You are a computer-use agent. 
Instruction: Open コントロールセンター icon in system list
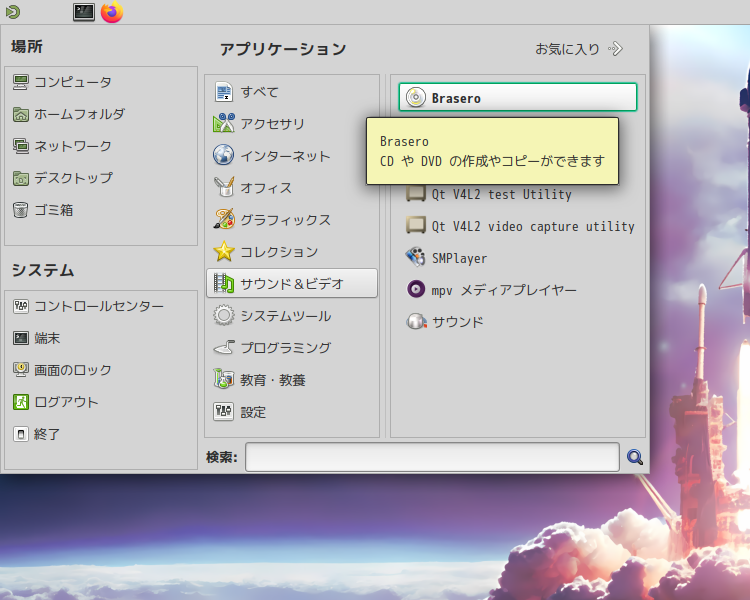tap(21, 306)
